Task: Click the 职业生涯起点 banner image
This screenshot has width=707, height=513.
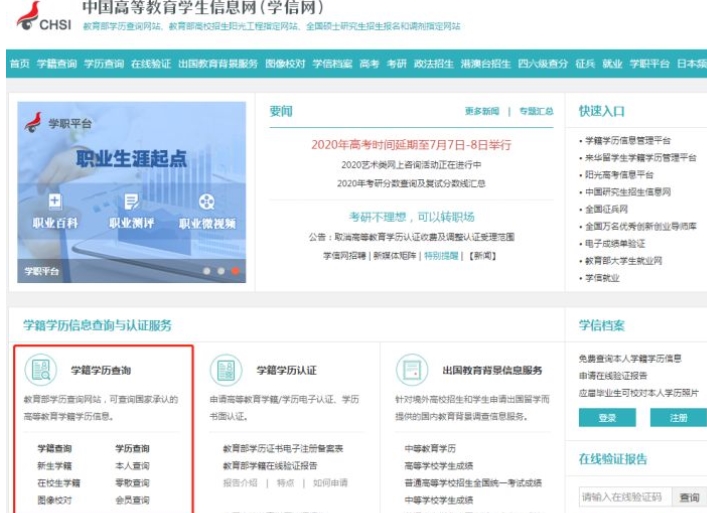Action: click(x=132, y=192)
